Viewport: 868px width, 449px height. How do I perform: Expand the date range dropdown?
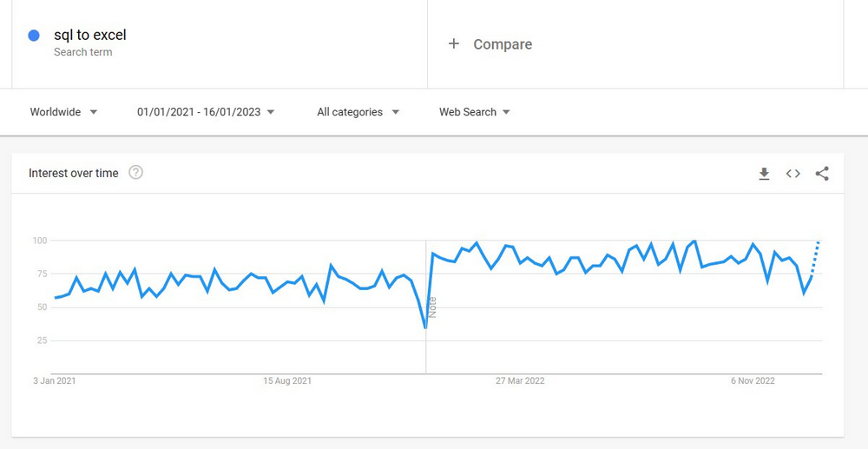(x=206, y=112)
